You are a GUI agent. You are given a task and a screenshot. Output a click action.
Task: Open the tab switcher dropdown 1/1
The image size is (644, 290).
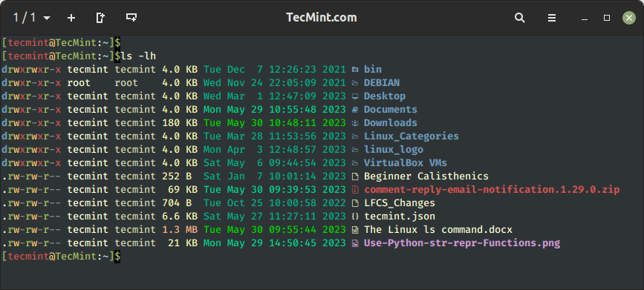[x=32, y=18]
